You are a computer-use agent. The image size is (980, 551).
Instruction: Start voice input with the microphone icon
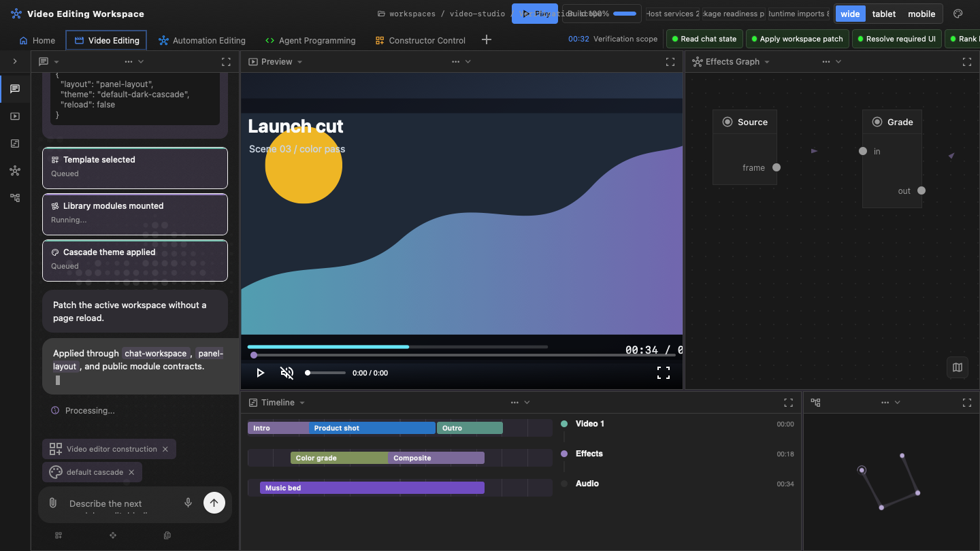(x=188, y=503)
